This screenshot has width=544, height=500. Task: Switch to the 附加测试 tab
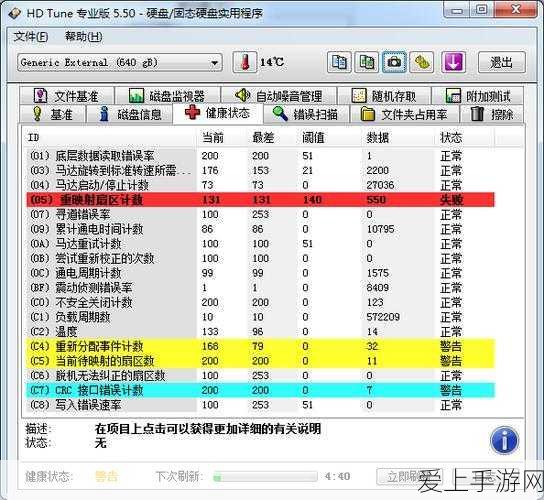tap(478, 96)
